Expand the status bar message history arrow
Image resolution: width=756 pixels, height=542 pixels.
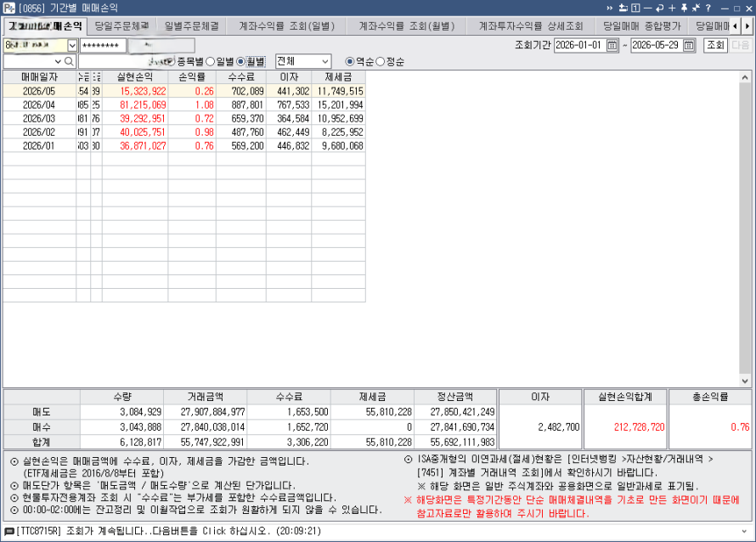(746, 532)
